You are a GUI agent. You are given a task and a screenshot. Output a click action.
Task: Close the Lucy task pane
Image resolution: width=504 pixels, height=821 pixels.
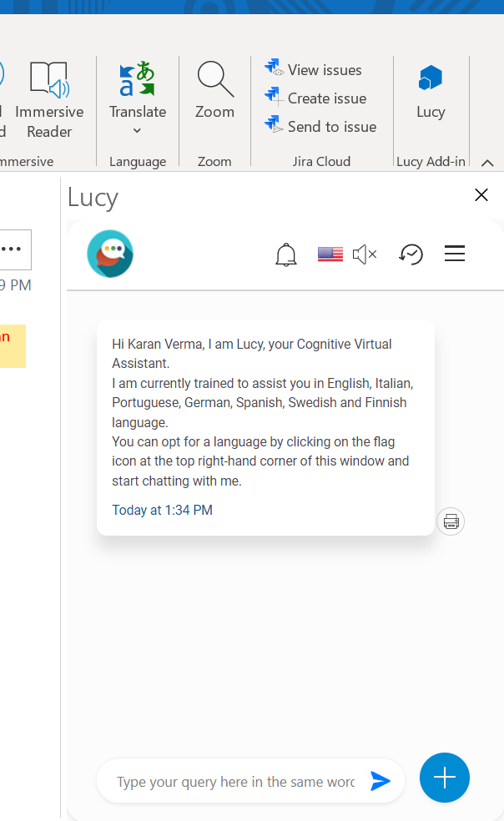pyautogui.click(x=481, y=194)
